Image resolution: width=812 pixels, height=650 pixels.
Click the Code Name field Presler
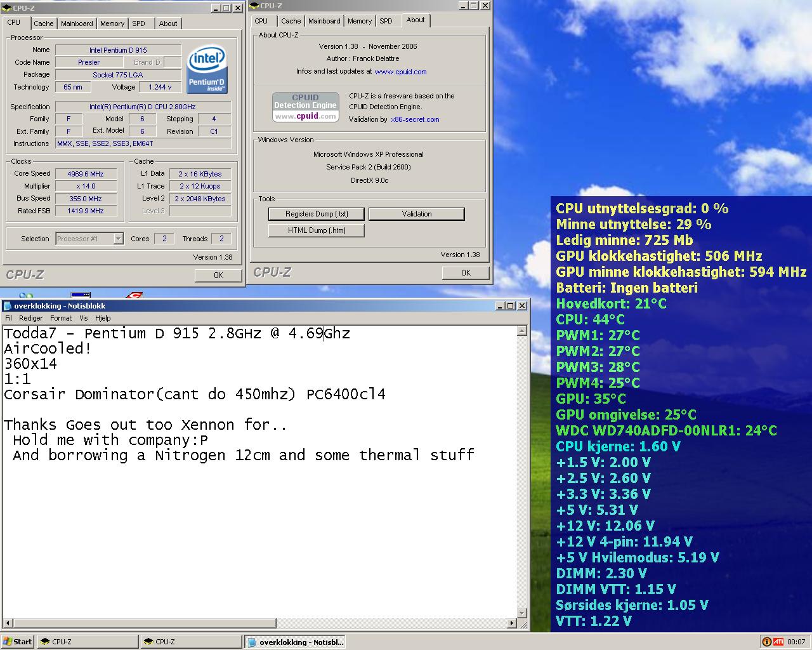click(x=89, y=62)
